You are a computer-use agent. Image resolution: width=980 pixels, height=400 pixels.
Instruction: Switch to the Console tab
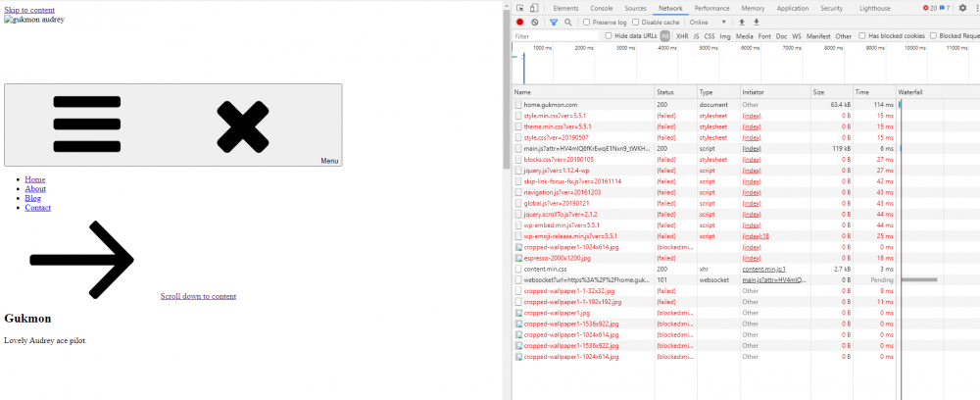tap(602, 8)
